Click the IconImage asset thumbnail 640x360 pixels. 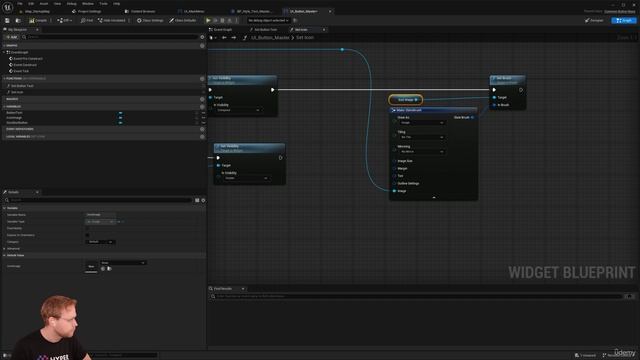pos(91,267)
